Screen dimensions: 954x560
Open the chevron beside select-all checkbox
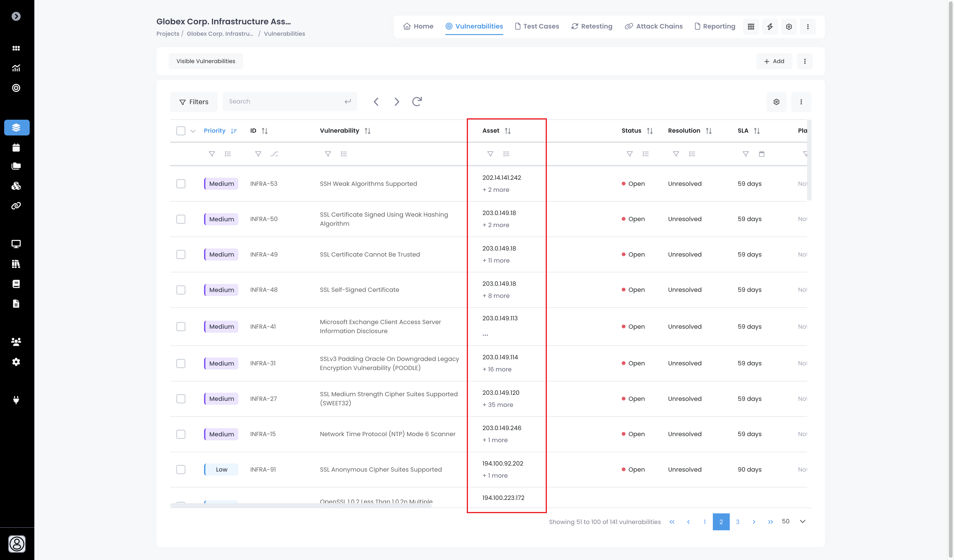coord(193,131)
